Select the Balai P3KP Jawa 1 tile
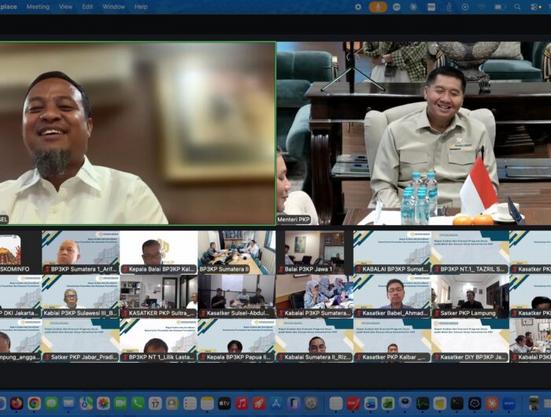 point(315,252)
